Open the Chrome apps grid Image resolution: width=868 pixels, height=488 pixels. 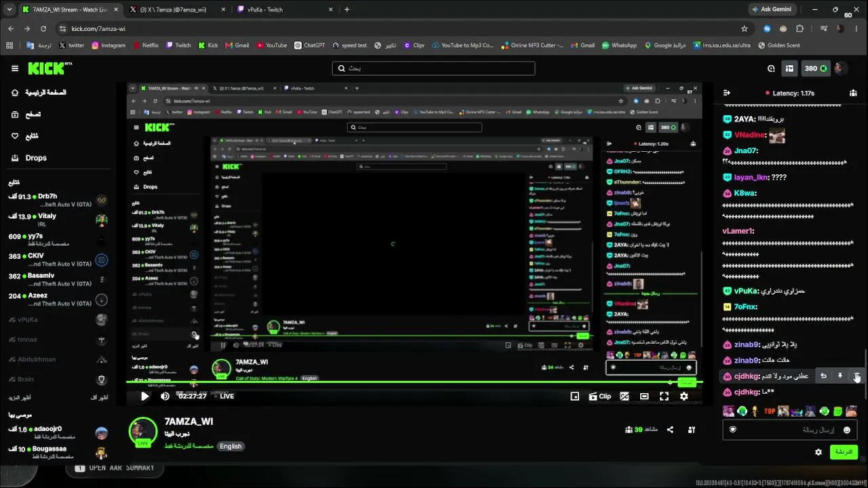tap(9, 45)
